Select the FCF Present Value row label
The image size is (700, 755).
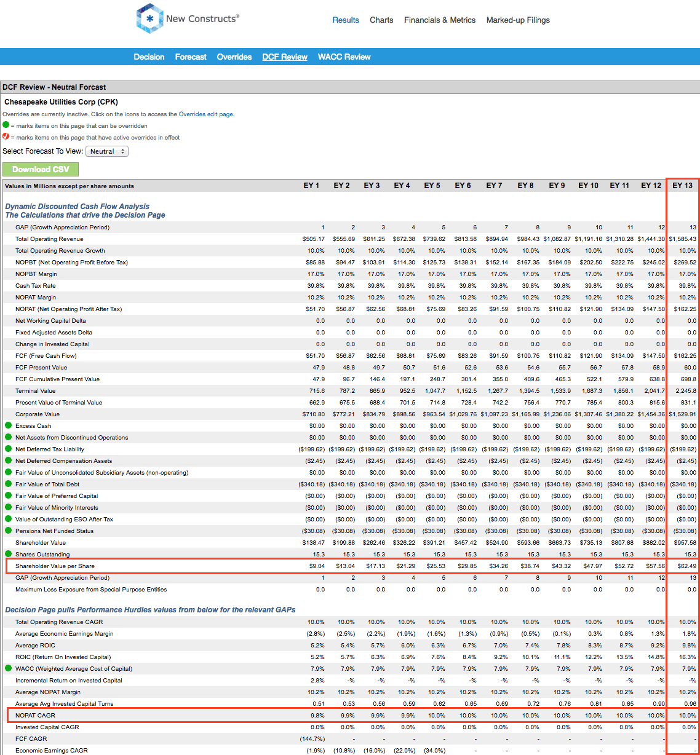coord(41,367)
